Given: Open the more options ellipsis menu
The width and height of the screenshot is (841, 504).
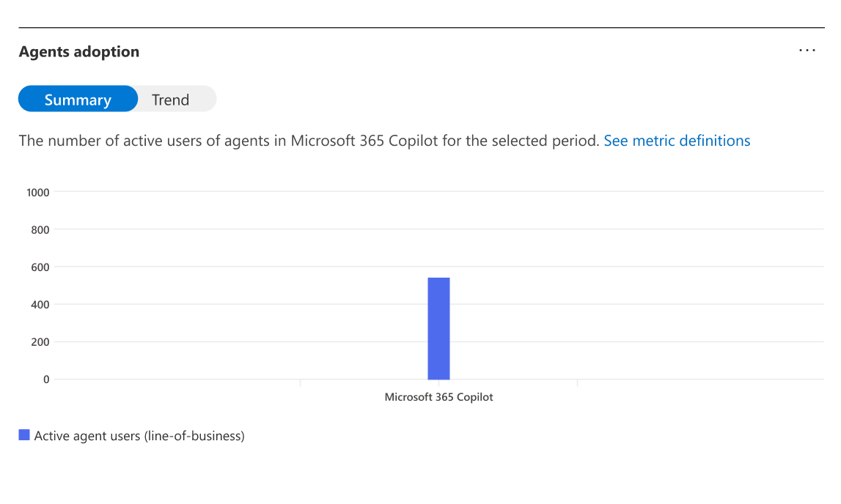Looking at the screenshot, I should pos(807,51).
